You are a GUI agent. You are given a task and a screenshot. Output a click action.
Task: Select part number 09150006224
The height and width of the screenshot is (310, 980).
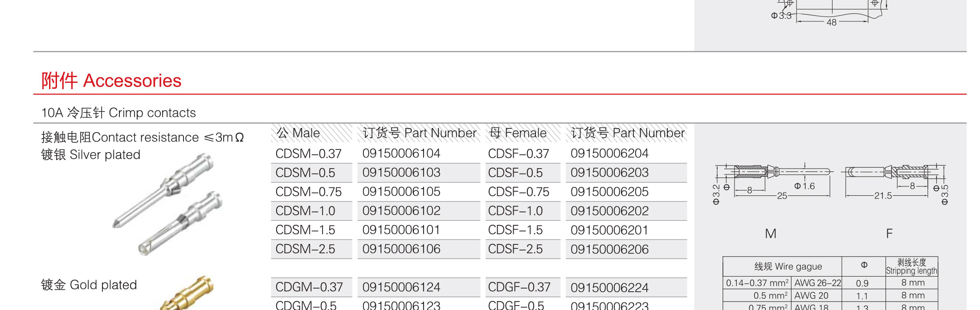pos(609,288)
